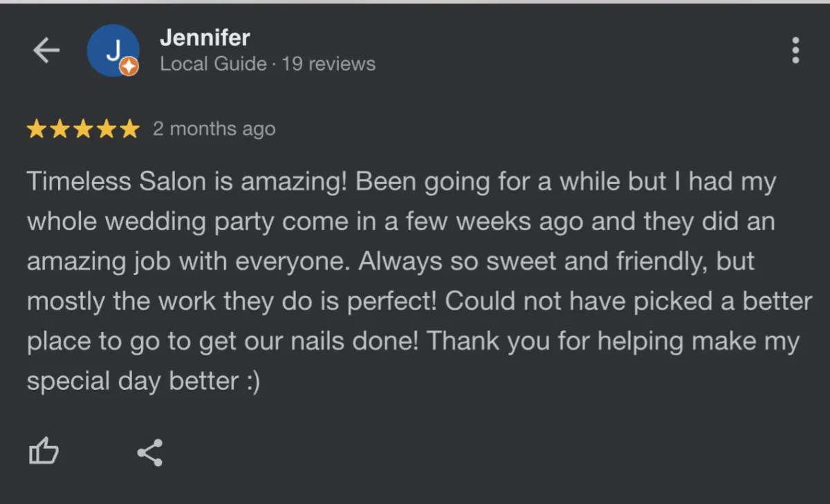Viewport: 830px width, 504px height.
Task: Click the third yellow rating star
Action: pos(83,129)
